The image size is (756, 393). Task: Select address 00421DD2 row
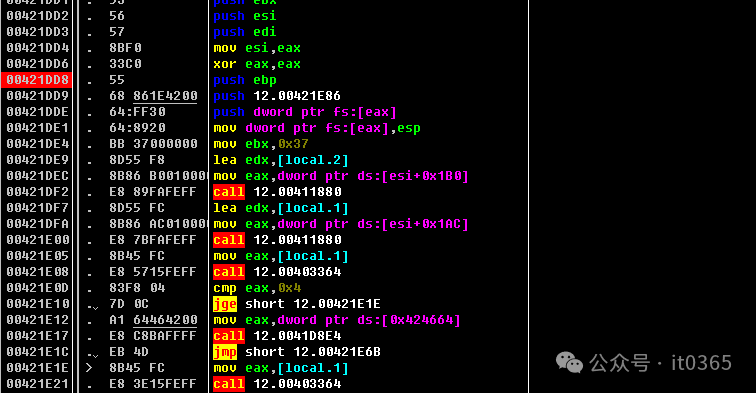37,16
